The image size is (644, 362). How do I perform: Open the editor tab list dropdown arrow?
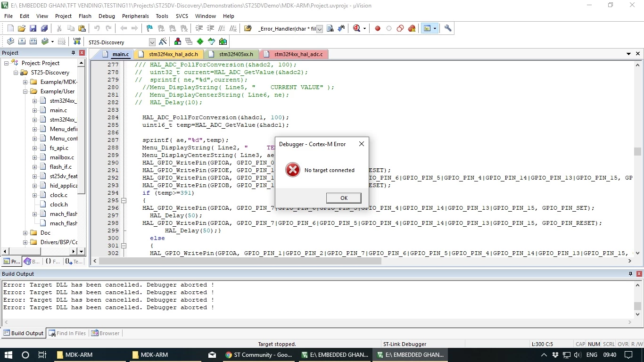point(628,54)
